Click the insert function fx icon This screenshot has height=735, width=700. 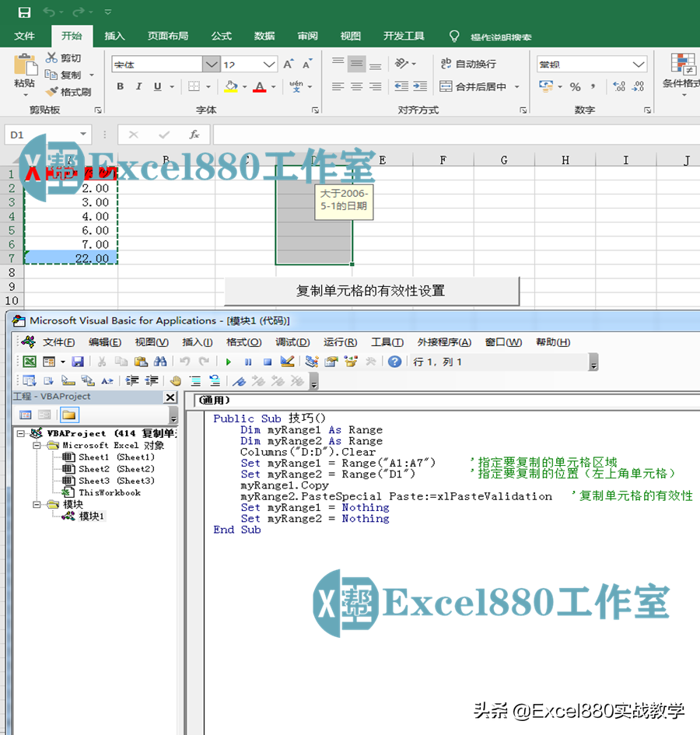pos(194,135)
